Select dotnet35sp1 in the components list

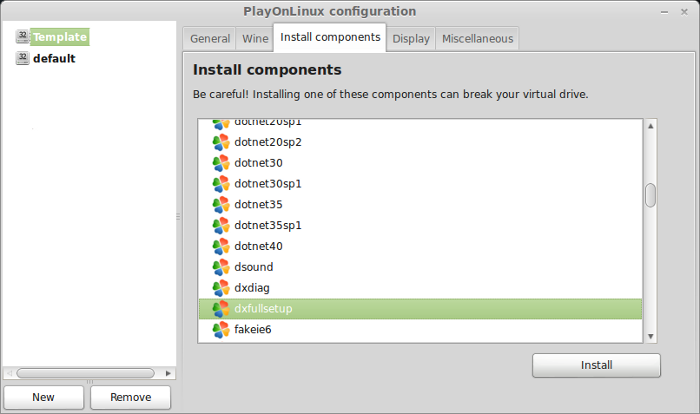[x=420, y=226]
